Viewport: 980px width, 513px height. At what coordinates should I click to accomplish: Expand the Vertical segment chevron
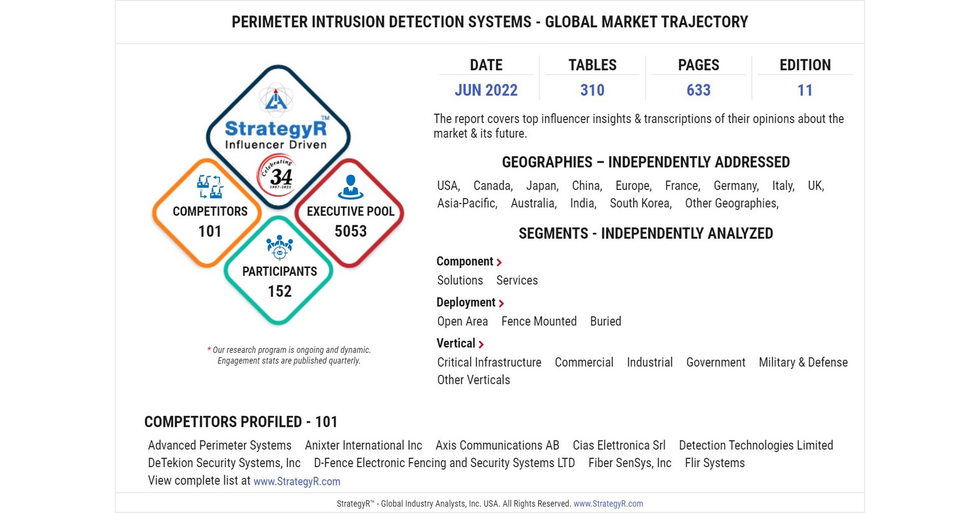[x=481, y=344]
